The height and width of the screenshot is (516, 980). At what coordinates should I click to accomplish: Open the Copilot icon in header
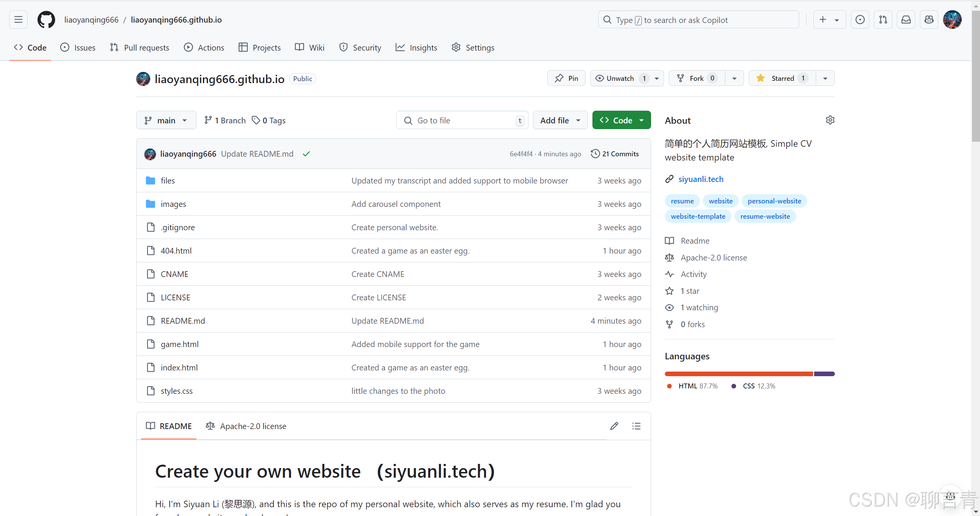(x=929, y=20)
